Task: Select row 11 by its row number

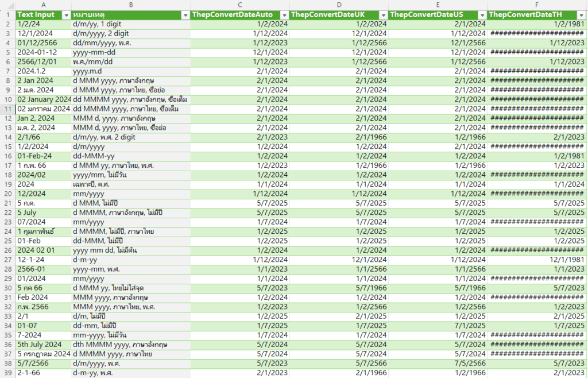Action: click(8, 109)
